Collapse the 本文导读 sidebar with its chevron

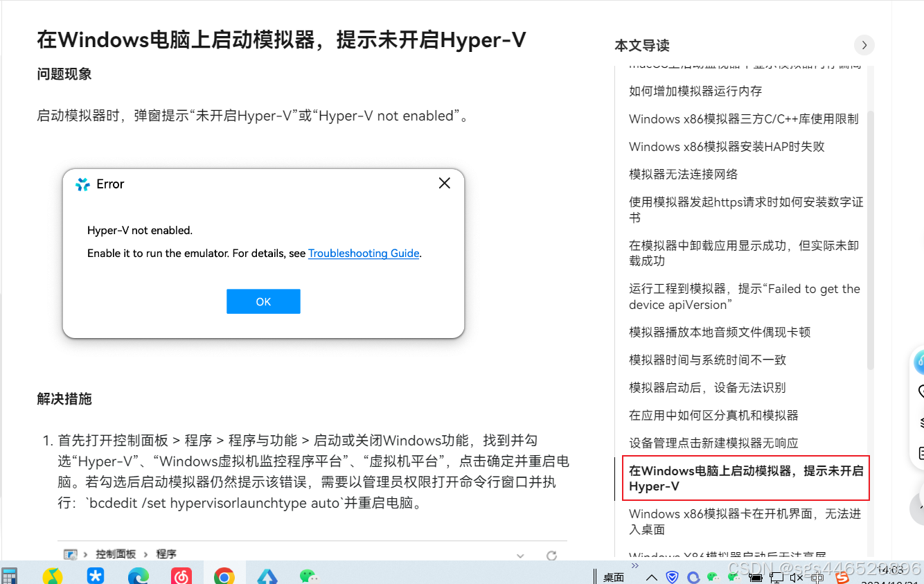pyautogui.click(x=864, y=45)
